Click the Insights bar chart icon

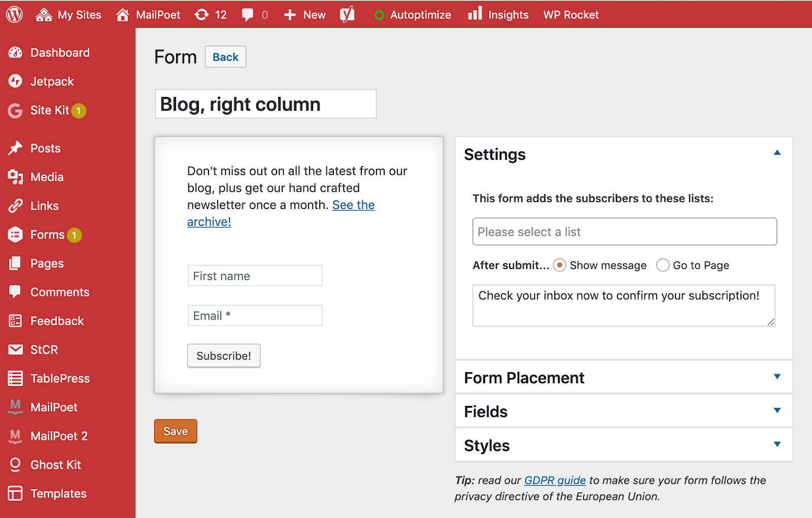coord(475,14)
